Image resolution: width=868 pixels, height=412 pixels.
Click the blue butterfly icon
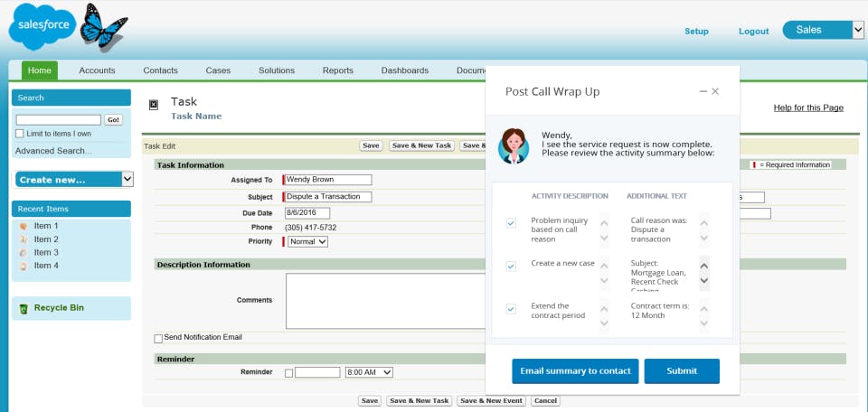103,26
